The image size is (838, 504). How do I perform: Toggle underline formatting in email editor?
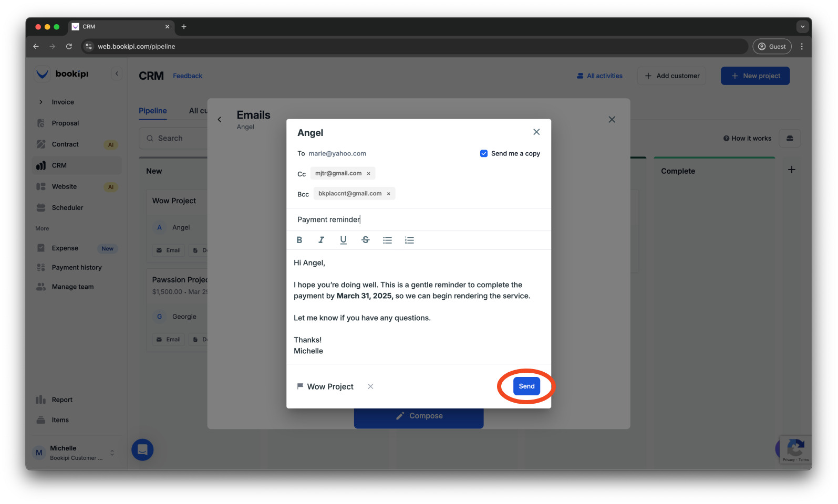click(343, 240)
